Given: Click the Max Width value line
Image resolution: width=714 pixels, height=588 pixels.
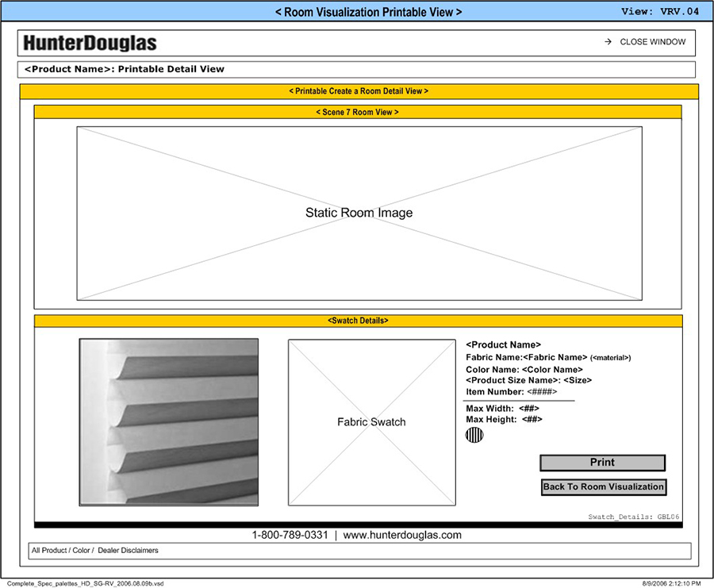Looking at the screenshot, I should coord(502,409).
